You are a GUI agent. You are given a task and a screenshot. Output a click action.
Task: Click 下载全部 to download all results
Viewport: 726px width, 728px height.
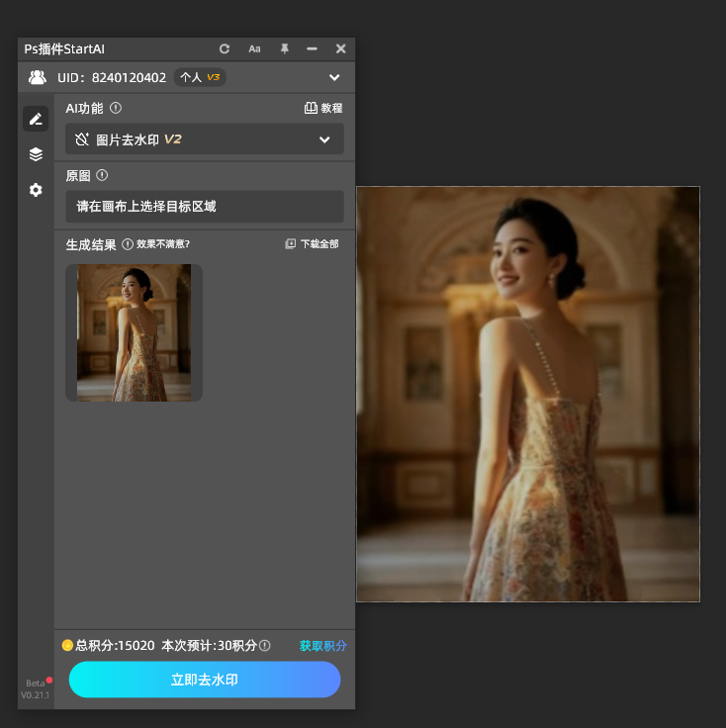click(313, 244)
